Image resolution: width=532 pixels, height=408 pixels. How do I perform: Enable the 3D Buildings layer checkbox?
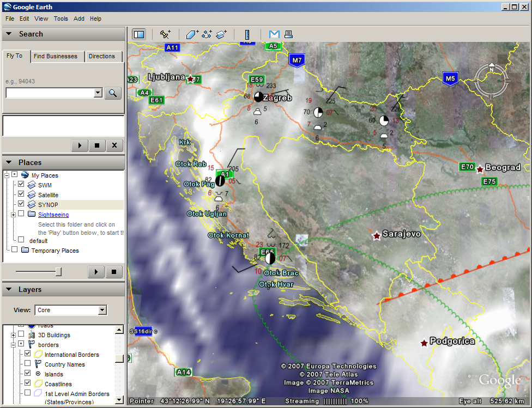[x=21, y=334]
